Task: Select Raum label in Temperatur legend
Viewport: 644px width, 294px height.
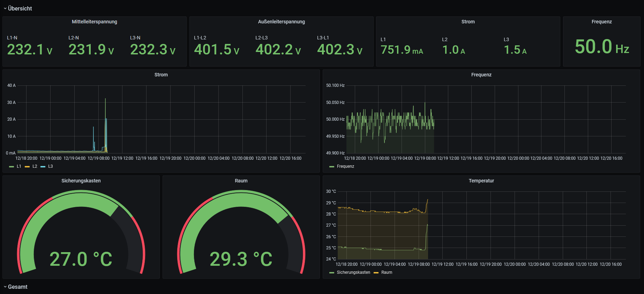Action: (x=387, y=272)
